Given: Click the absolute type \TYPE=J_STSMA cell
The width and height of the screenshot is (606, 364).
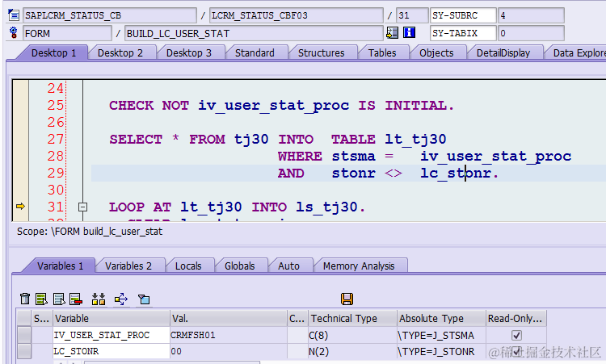Looking at the screenshot, I should [x=441, y=335].
